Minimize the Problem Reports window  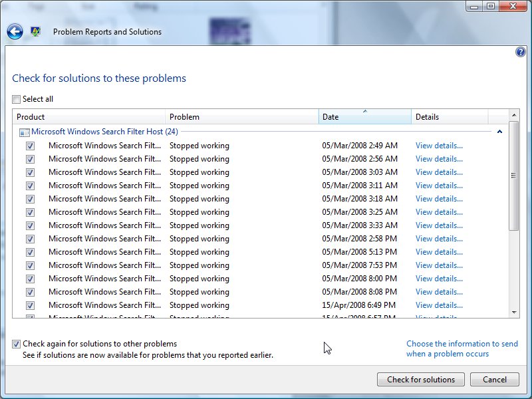click(474, 7)
